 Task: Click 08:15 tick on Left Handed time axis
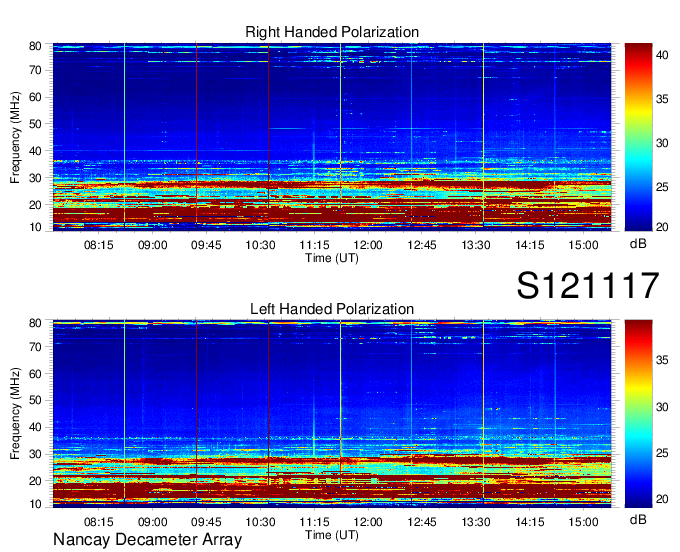[x=98, y=522]
